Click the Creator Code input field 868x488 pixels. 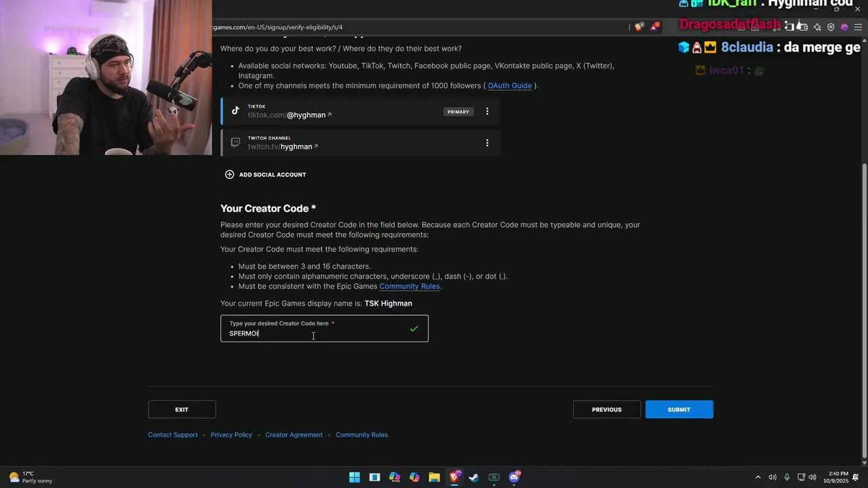[x=324, y=329]
